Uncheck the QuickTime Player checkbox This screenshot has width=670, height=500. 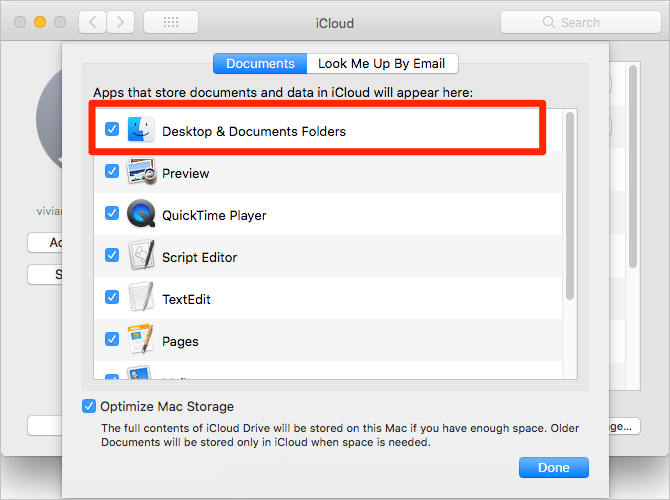pos(112,214)
